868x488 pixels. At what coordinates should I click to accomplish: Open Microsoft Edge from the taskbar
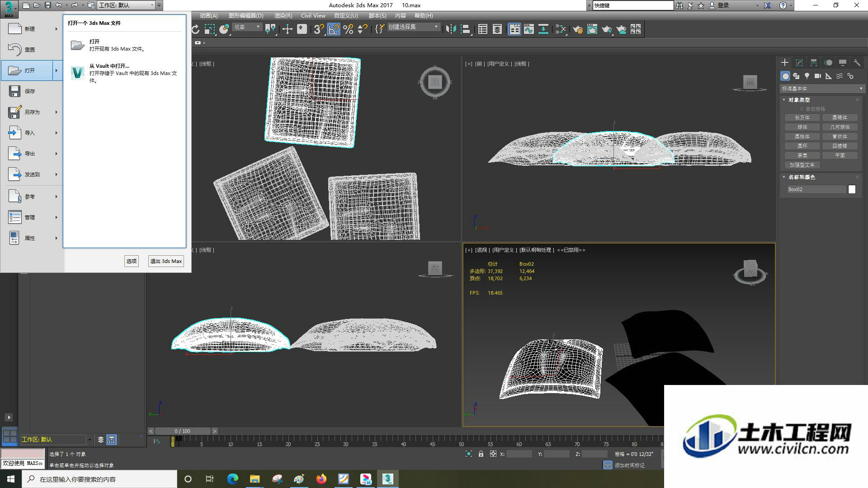click(233, 479)
